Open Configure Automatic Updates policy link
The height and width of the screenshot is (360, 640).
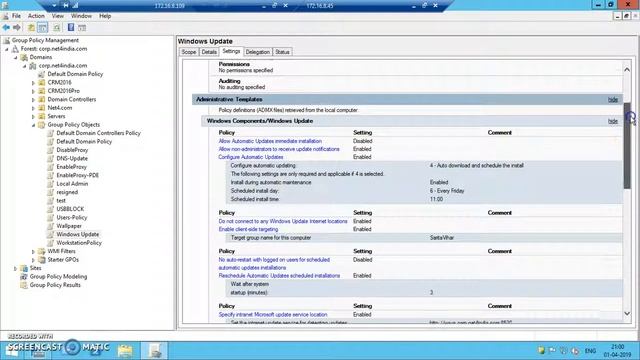coord(251,157)
